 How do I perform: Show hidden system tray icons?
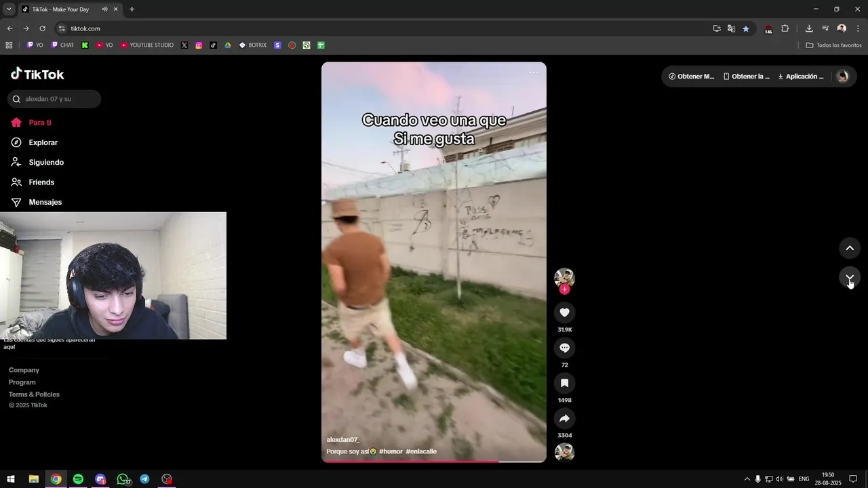(747, 479)
